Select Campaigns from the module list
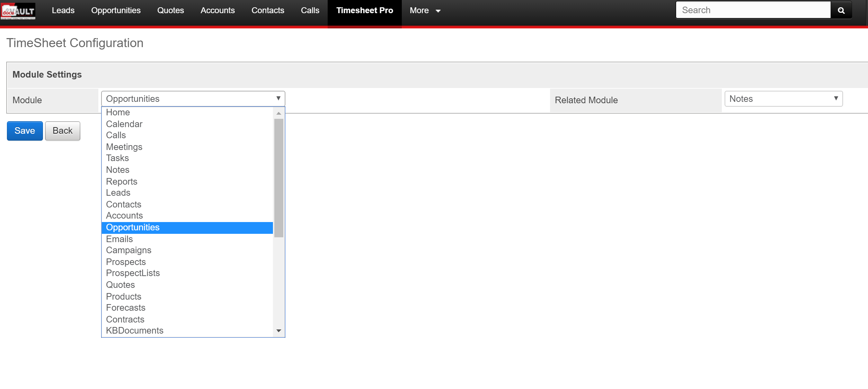 coord(129,250)
